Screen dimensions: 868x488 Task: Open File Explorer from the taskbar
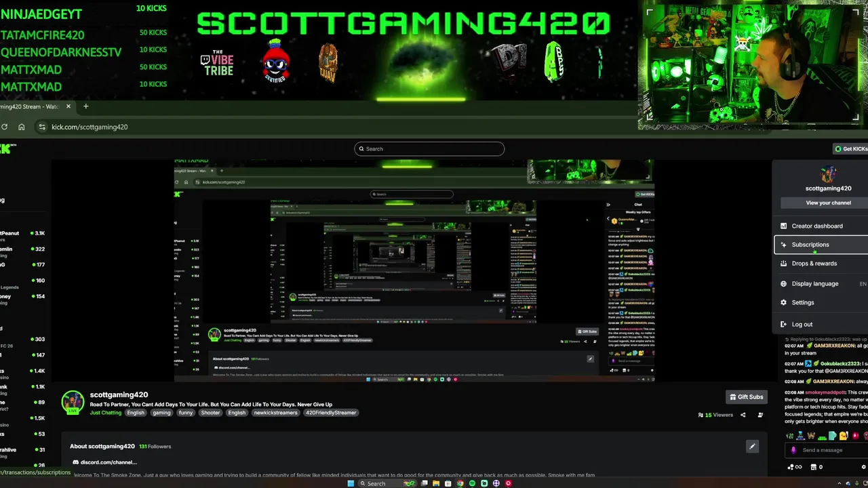(x=436, y=483)
